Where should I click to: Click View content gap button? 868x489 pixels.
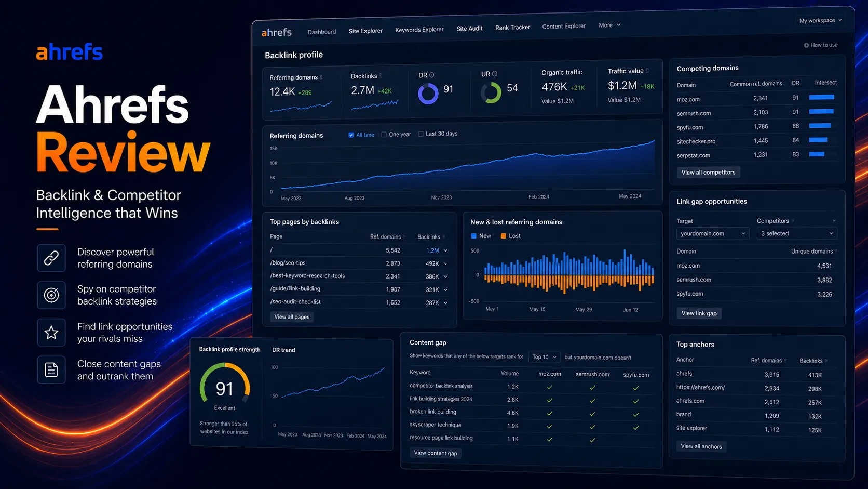[436, 453]
